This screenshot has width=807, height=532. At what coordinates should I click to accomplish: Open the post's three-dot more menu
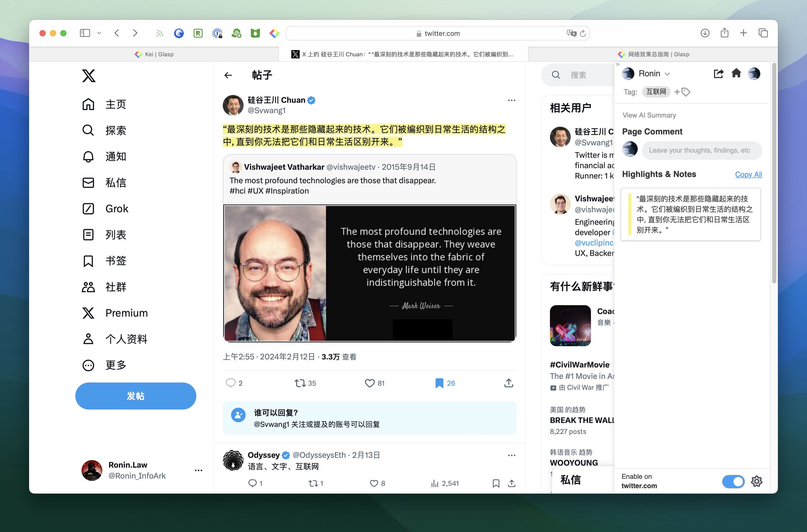click(x=511, y=100)
